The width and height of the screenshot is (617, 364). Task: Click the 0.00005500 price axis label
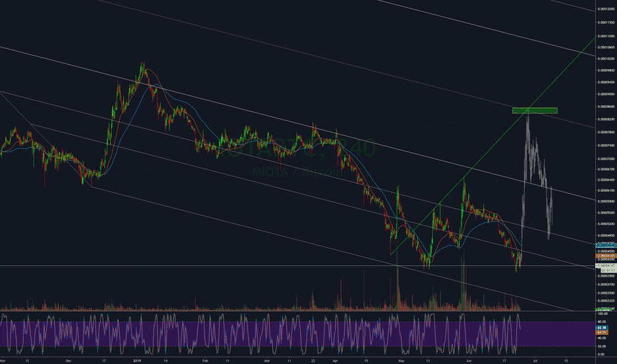tap(607, 213)
